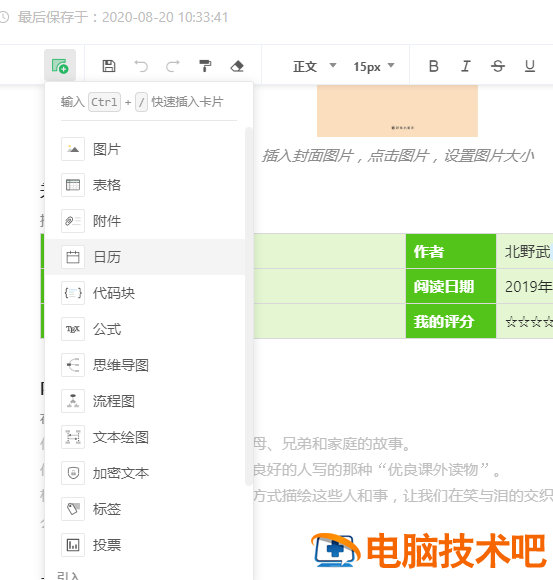Open the 正文 paragraph style dropdown
The image size is (553, 580).
tap(314, 67)
